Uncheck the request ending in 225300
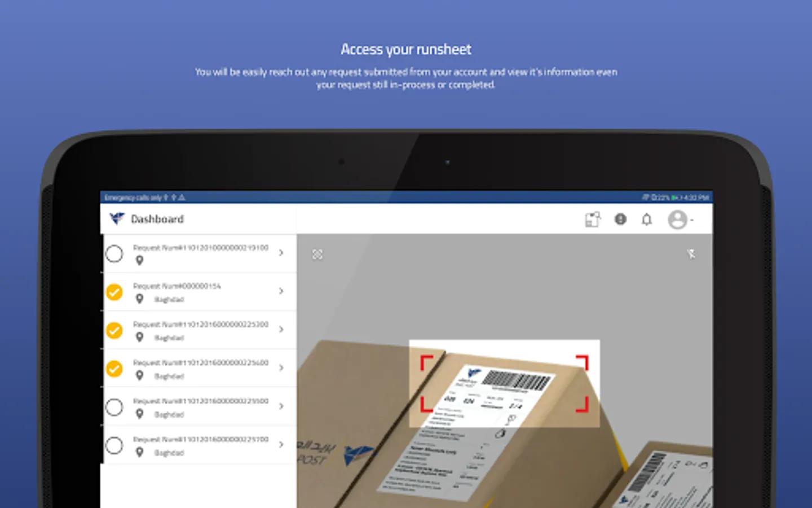Screen dimensions: 812x508 [x=114, y=330]
